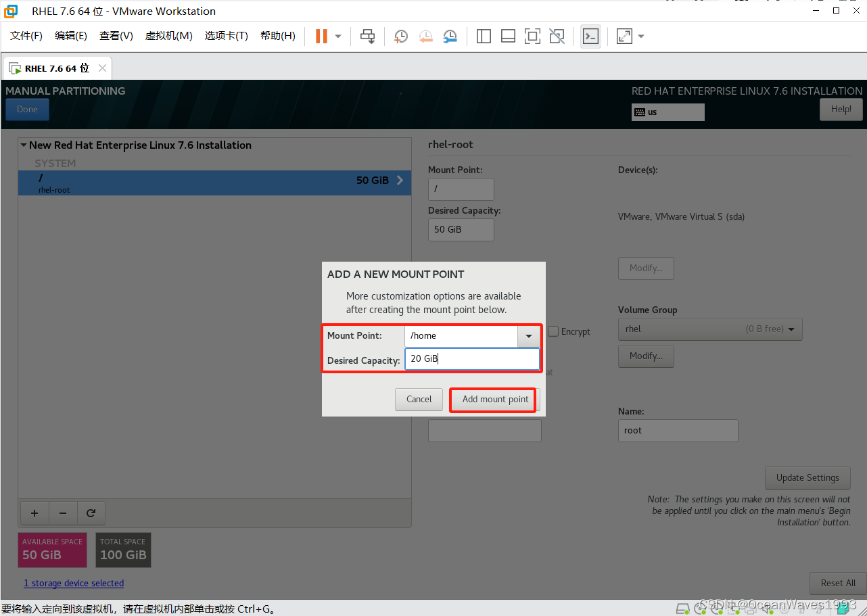Image resolution: width=867 pixels, height=616 pixels.
Task: Take a snapshot of this virtual machine
Action: (x=401, y=36)
